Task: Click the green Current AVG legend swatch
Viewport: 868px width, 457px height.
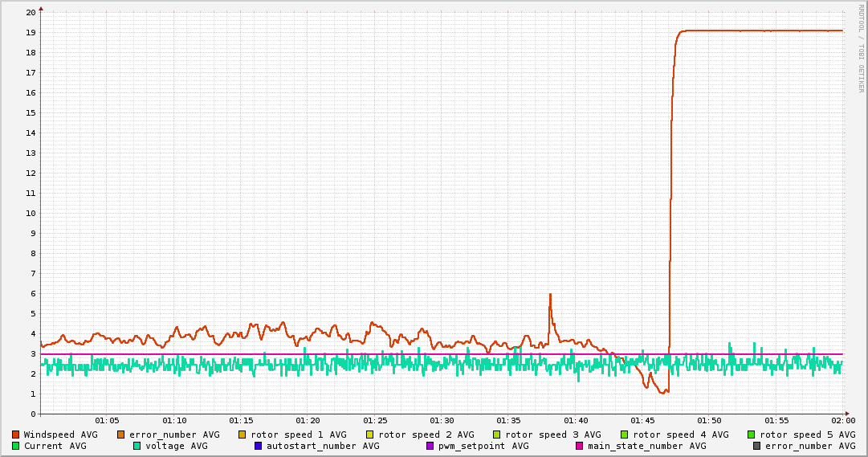Action: pyautogui.click(x=15, y=446)
